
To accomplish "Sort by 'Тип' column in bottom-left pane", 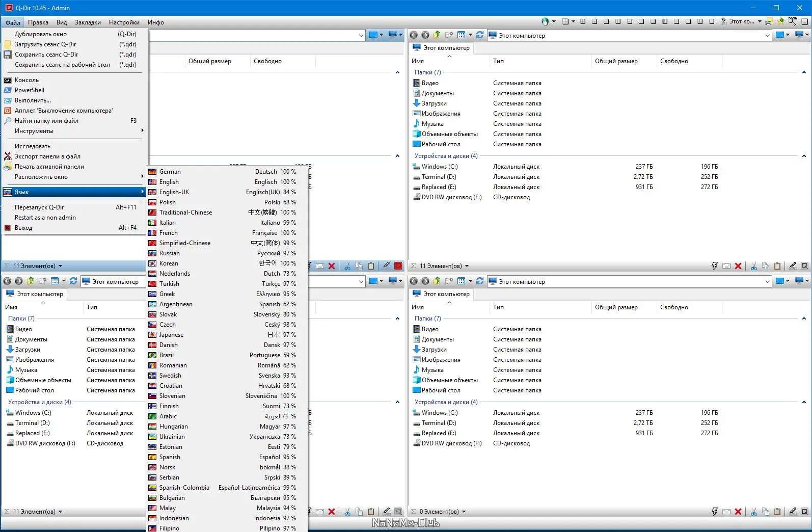I will coord(115,307).
